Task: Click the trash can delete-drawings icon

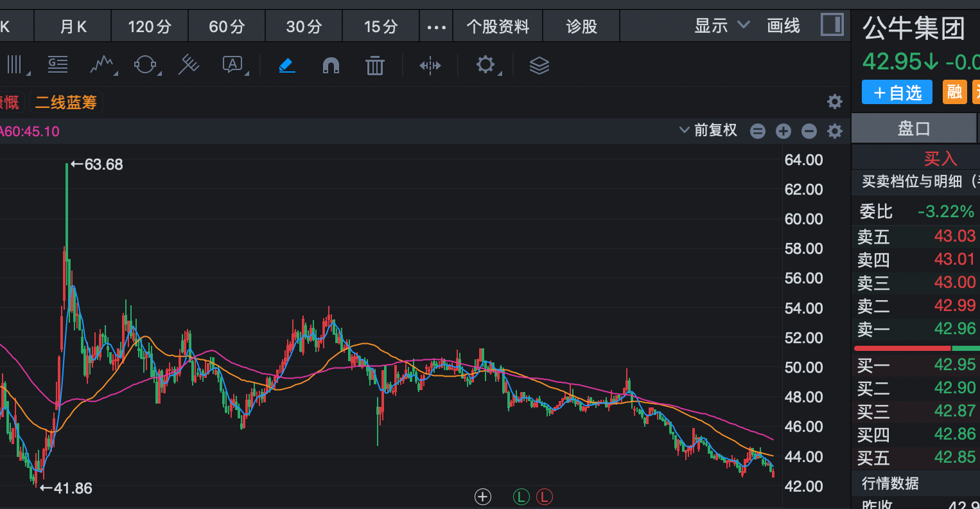Action: click(x=374, y=65)
